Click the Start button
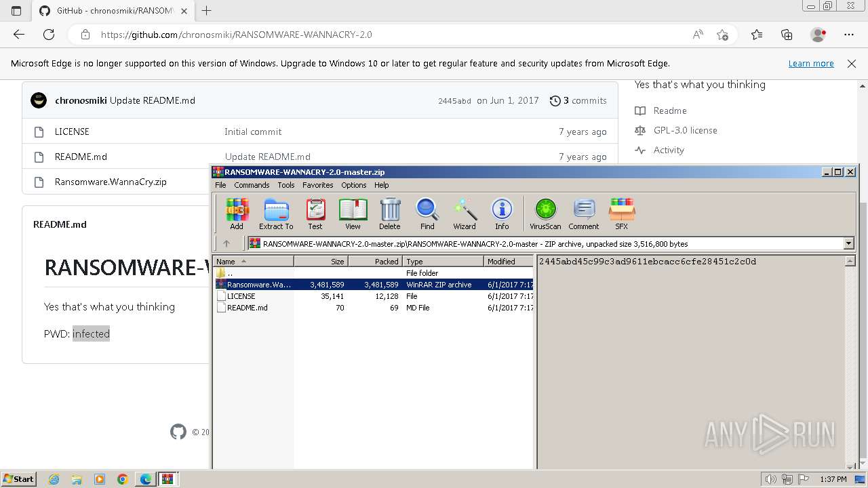 18,479
